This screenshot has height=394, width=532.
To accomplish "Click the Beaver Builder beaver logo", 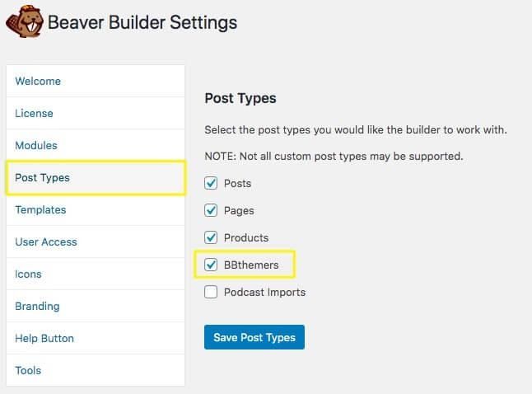I will (x=25, y=21).
